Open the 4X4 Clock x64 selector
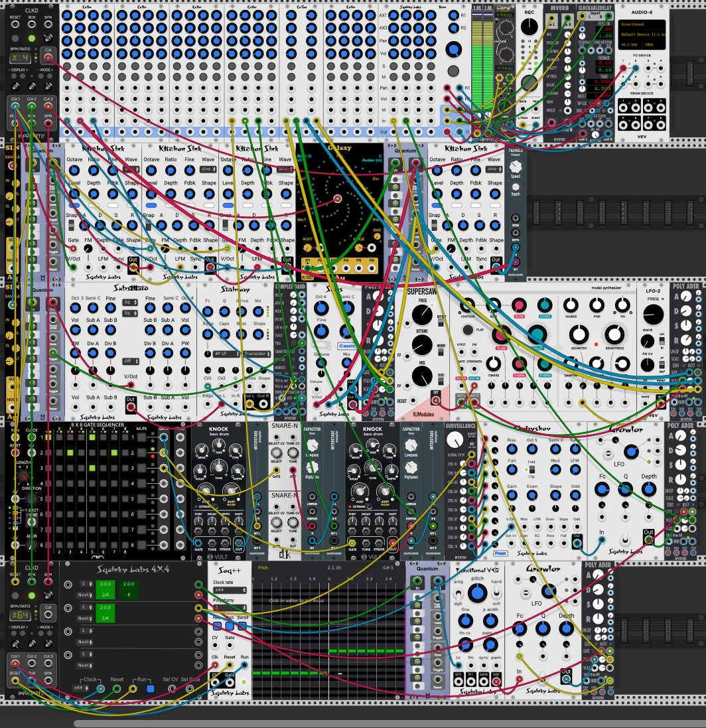Screen dimensions: 706x728 [x=82, y=688]
